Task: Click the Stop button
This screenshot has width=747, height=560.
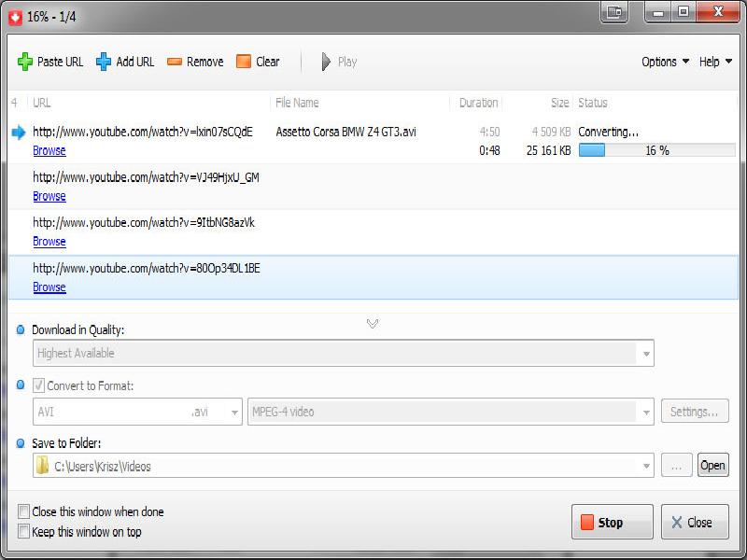Action: tap(613, 522)
